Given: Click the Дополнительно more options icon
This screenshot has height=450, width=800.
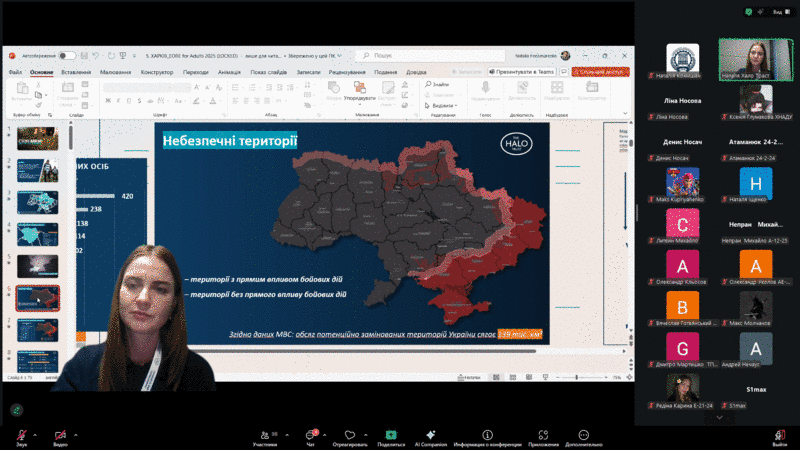Looking at the screenshot, I should coord(583,435).
